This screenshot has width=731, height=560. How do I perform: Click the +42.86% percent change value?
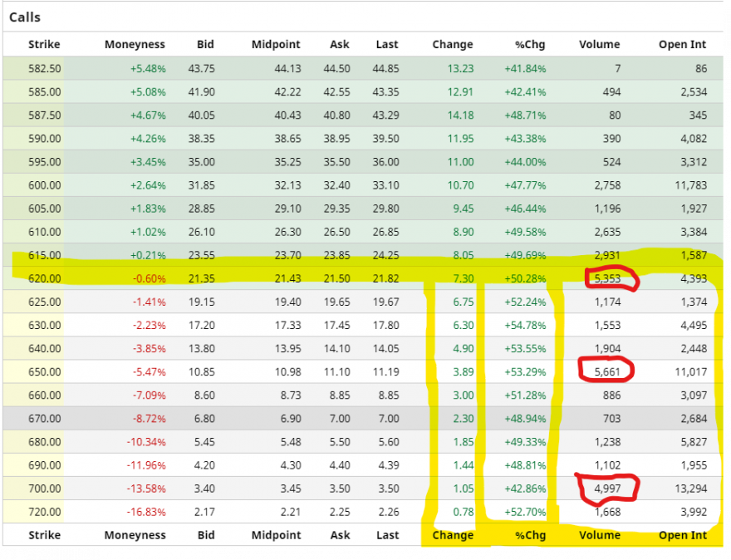click(x=525, y=489)
